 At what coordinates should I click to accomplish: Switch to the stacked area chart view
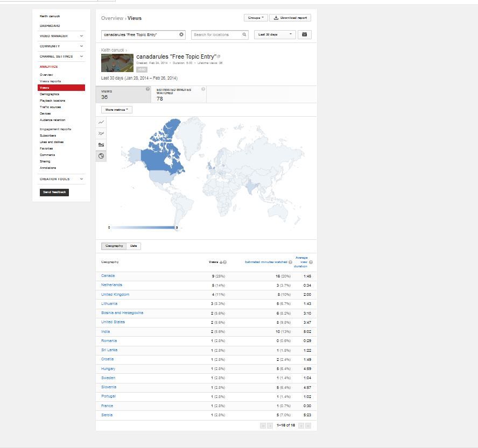coord(101,145)
